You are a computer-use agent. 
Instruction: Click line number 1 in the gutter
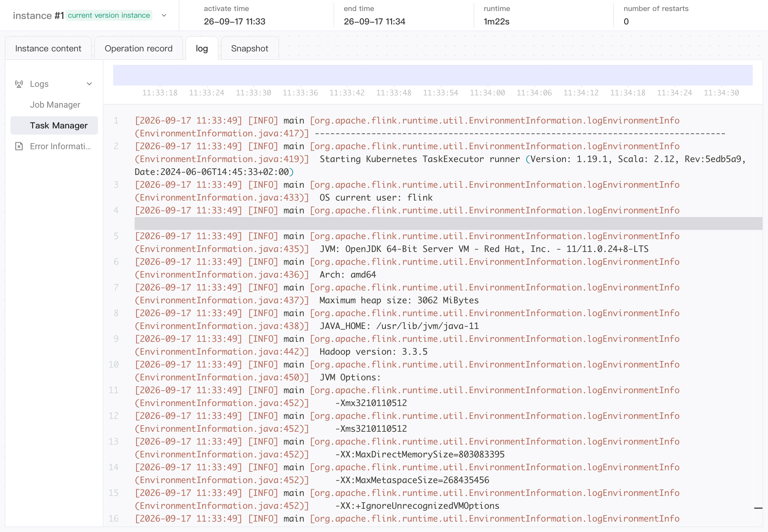[116, 120]
